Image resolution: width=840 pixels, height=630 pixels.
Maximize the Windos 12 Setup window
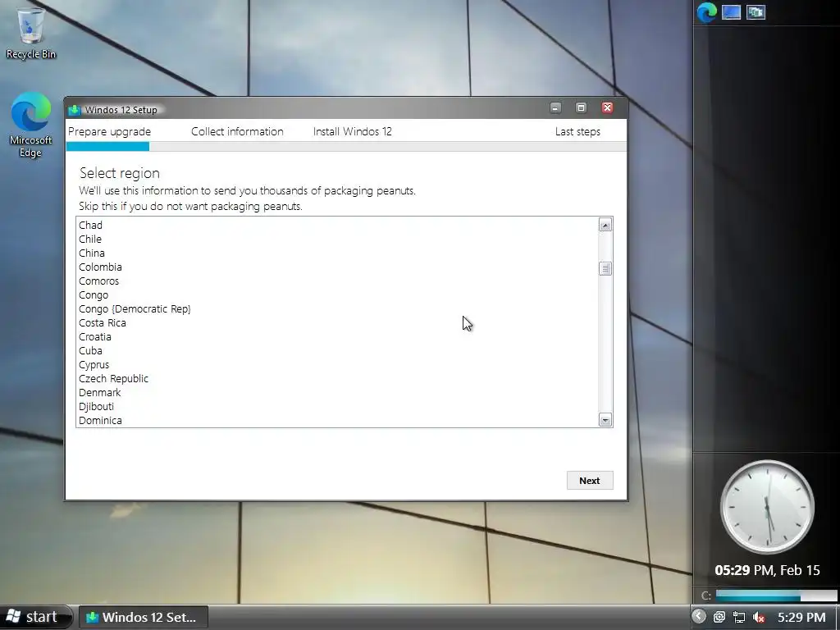tap(581, 107)
